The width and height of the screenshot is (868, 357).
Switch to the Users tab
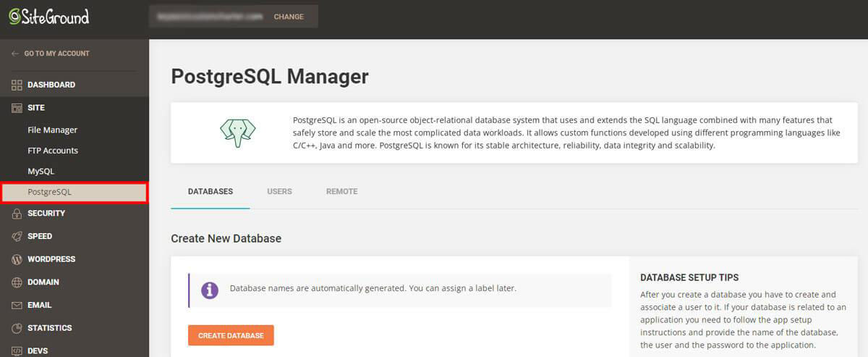pyautogui.click(x=279, y=192)
